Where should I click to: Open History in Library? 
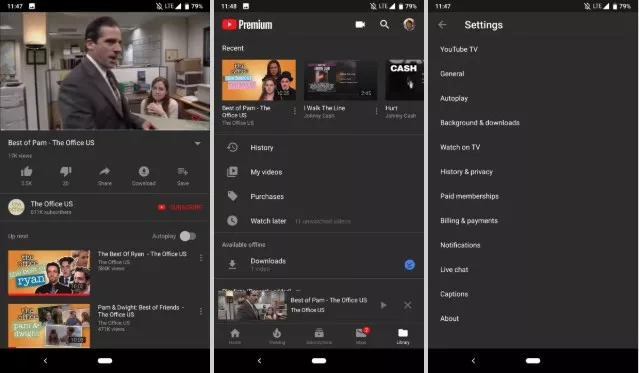[x=319, y=148]
